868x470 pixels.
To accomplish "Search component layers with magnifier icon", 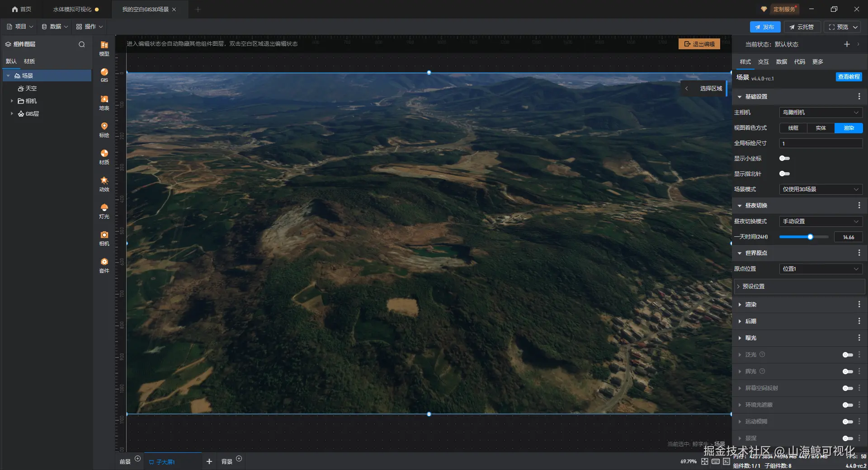I will coord(82,44).
